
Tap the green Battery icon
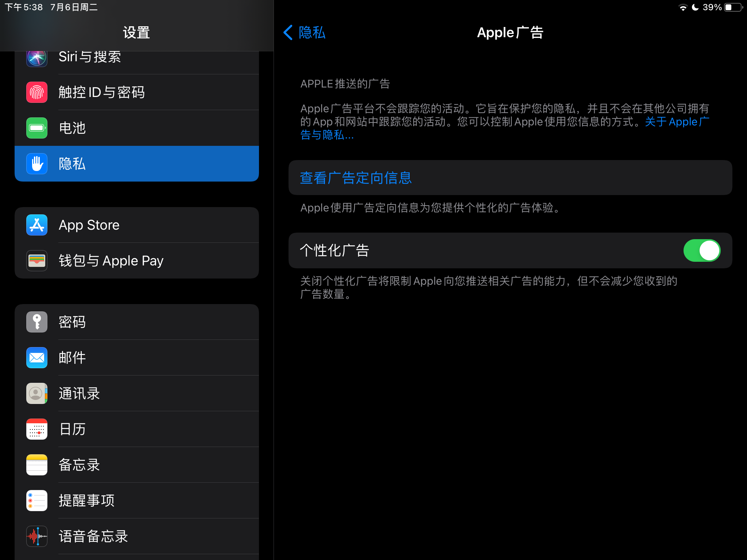(37, 128)
